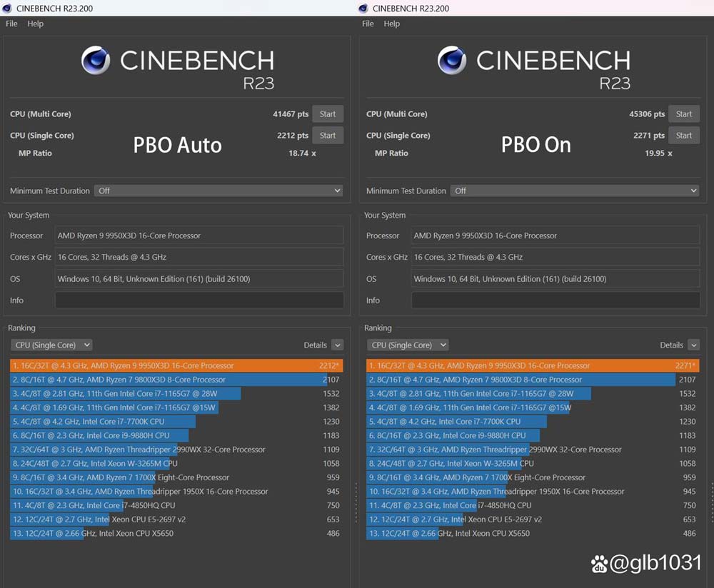Select Core i7-7700K row in PBO Auto window
Viewport: 714px width, 588px height.
176,422
